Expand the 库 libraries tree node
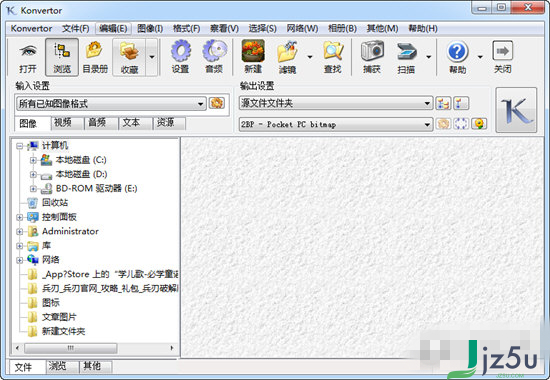Screen dimensions: 550x380 19,246
